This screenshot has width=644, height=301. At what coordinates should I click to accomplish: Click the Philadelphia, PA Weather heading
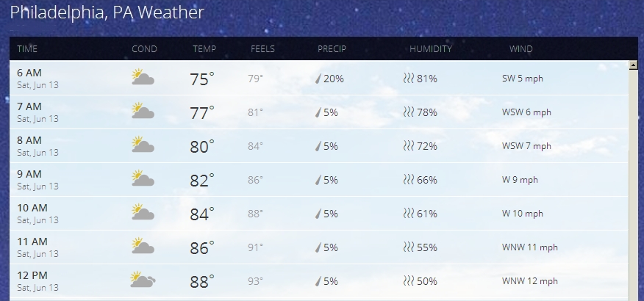pos(107,12)
